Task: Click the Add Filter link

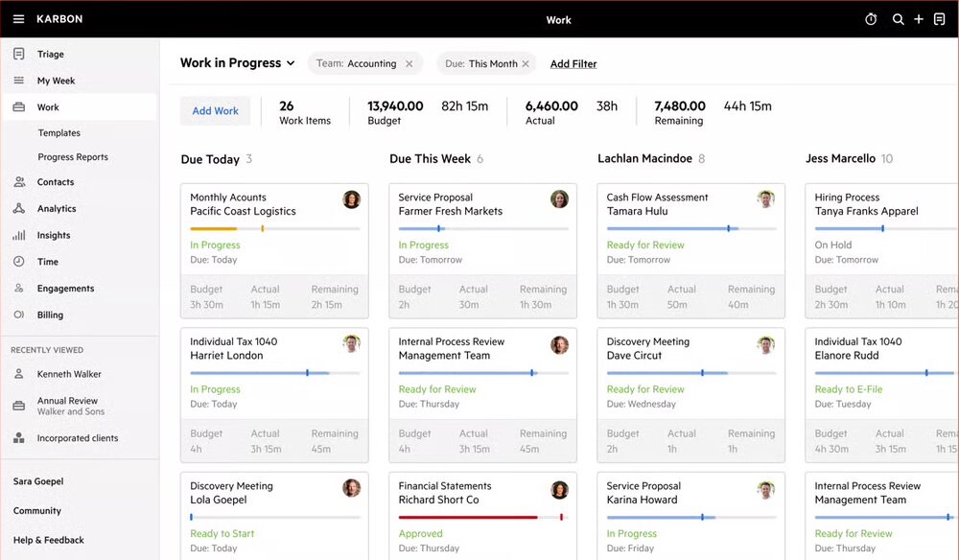Action: pos(573,63)
